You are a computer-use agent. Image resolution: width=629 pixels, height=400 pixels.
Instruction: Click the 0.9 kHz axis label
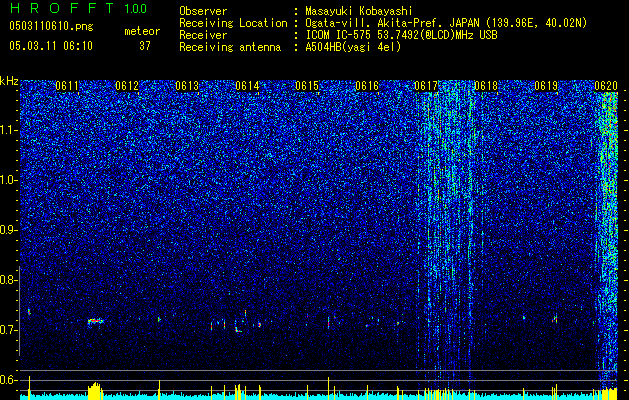tap(7, 230)
